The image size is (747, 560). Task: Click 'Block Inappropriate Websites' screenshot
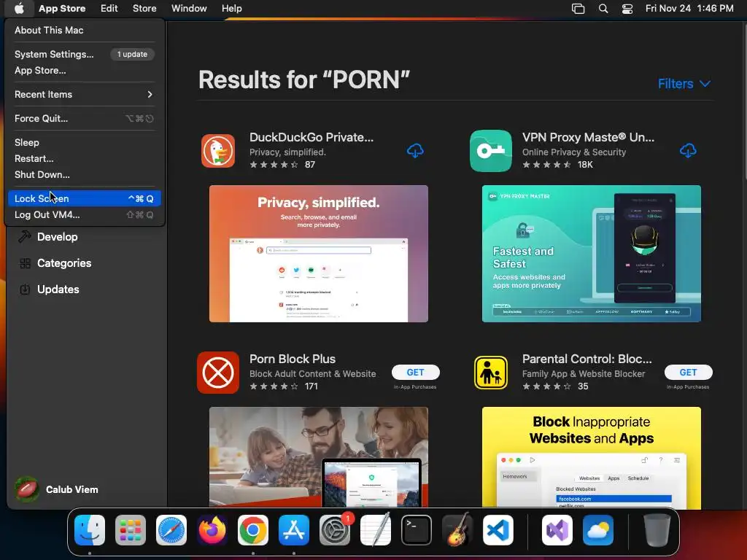(591, 456)
